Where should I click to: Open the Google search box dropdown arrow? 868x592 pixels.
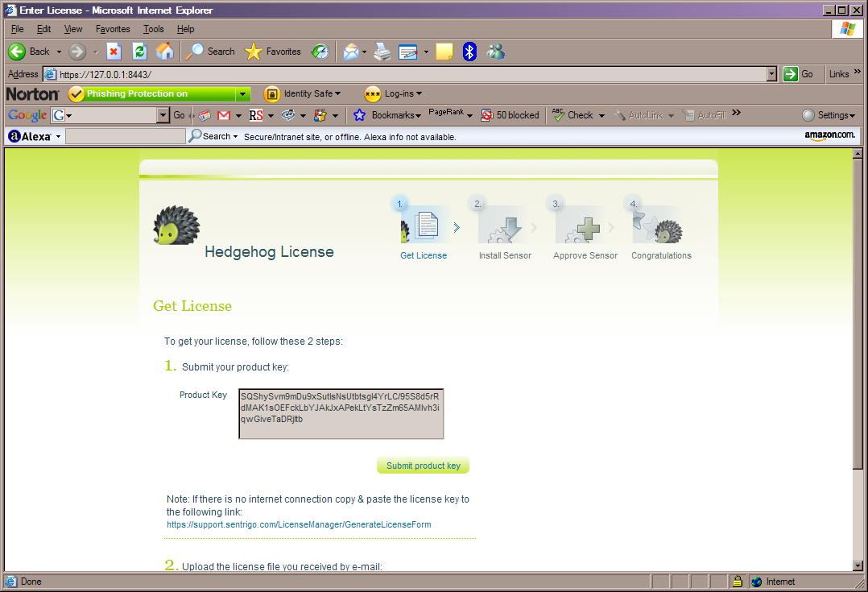(163, 115)
